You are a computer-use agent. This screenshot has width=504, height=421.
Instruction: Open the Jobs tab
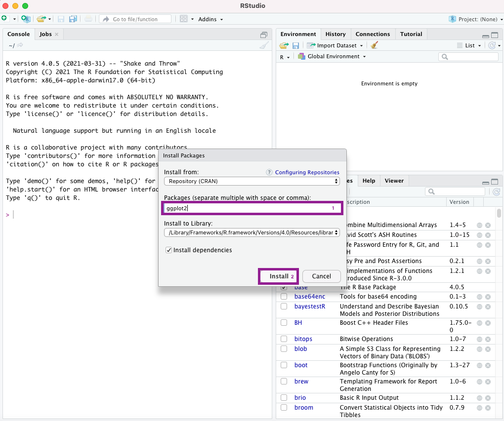pos(45,34)
